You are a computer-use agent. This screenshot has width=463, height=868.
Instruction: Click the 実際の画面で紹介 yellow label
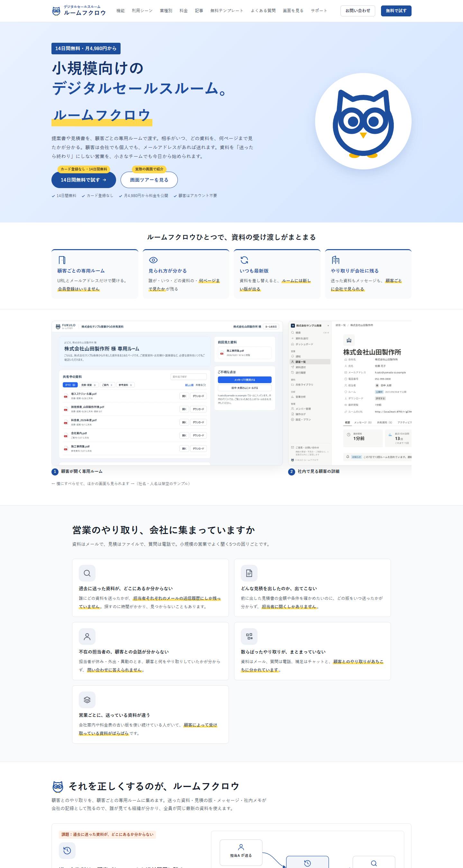click(149, 169)
